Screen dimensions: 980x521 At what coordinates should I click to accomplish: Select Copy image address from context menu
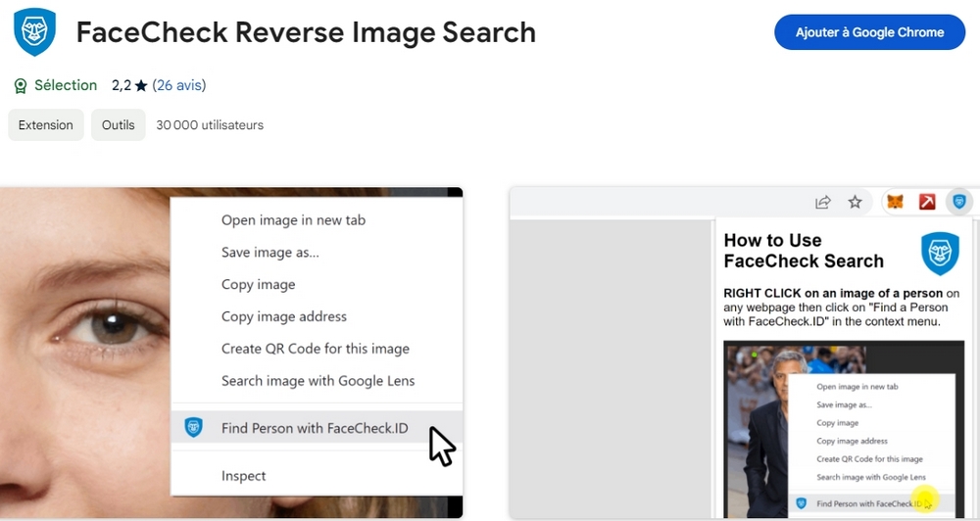click(x=283, y=316)
